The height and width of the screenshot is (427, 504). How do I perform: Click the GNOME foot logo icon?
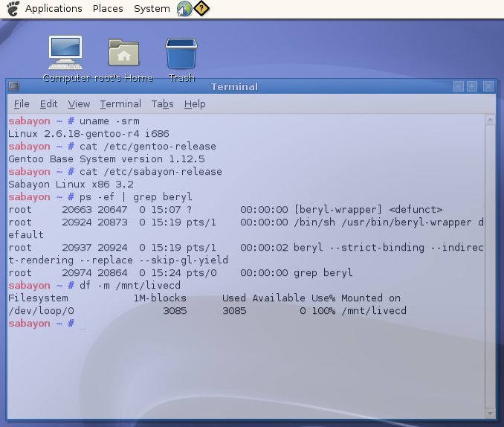tap(13, 8)
